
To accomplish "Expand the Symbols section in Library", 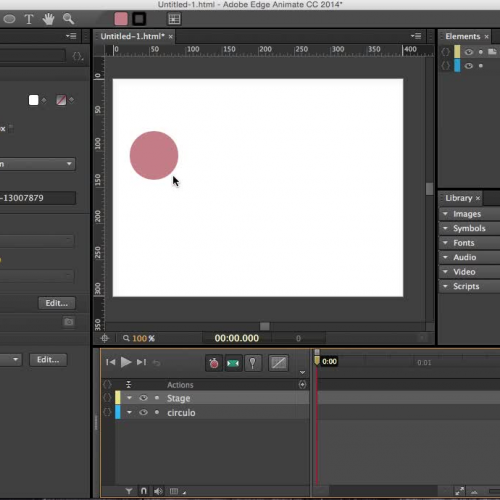I will pos(445,228).
